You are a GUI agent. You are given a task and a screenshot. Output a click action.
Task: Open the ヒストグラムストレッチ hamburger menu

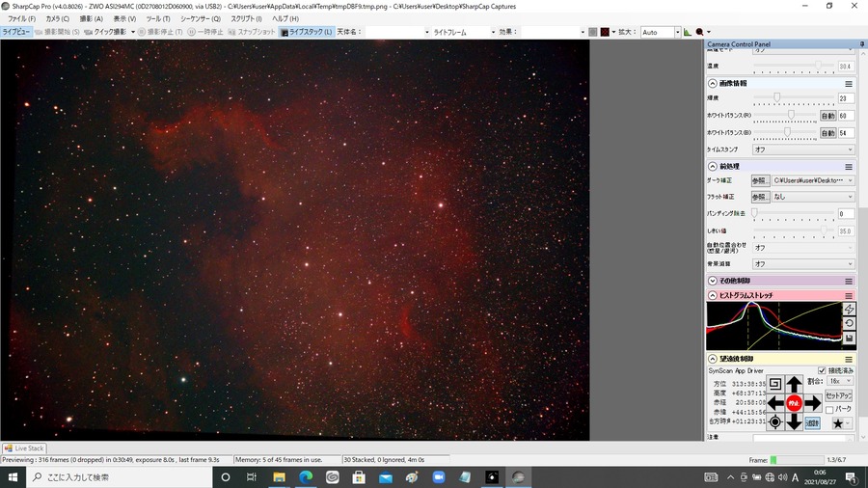(x=849, y=296)
